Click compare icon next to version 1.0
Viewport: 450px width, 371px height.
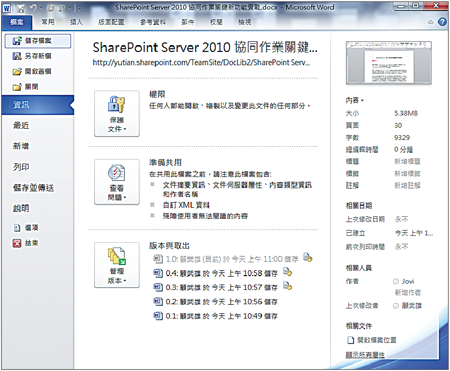click(x=308, y=258)
